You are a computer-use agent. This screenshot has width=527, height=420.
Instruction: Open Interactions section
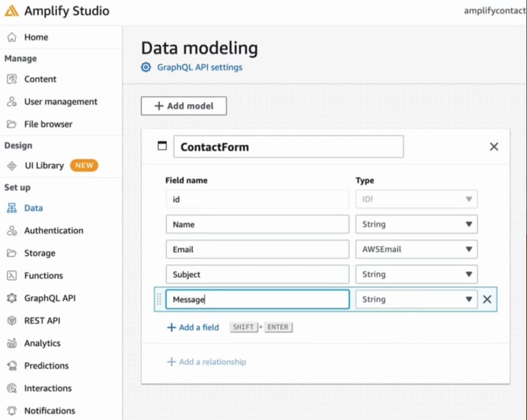(48, 388)
